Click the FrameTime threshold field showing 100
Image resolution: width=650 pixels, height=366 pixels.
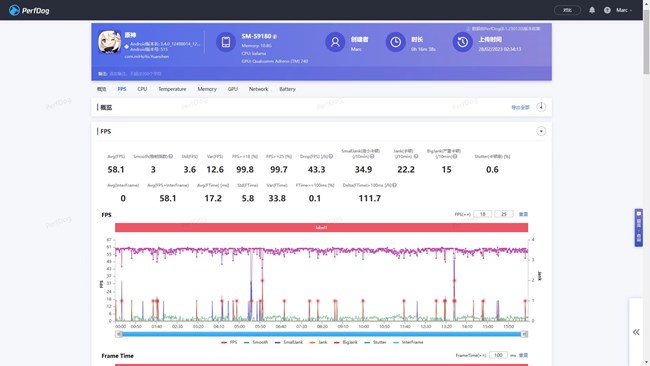(x=498, y=355)
